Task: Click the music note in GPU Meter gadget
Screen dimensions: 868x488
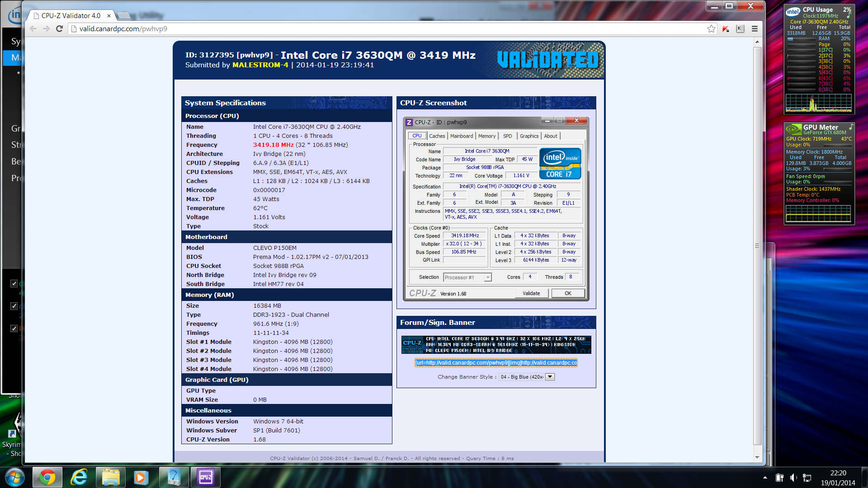Action: pyautogui.click(x=851, y=127)
